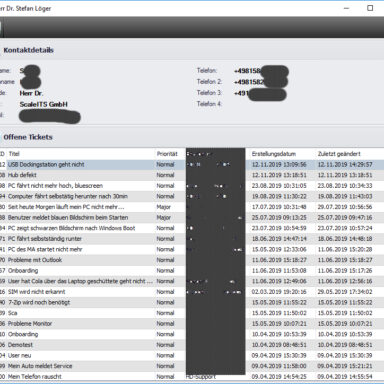Click last-changed date 09.04.2019 15:21:21
Viewport: 384px width, 384px height.
[345, 366]
